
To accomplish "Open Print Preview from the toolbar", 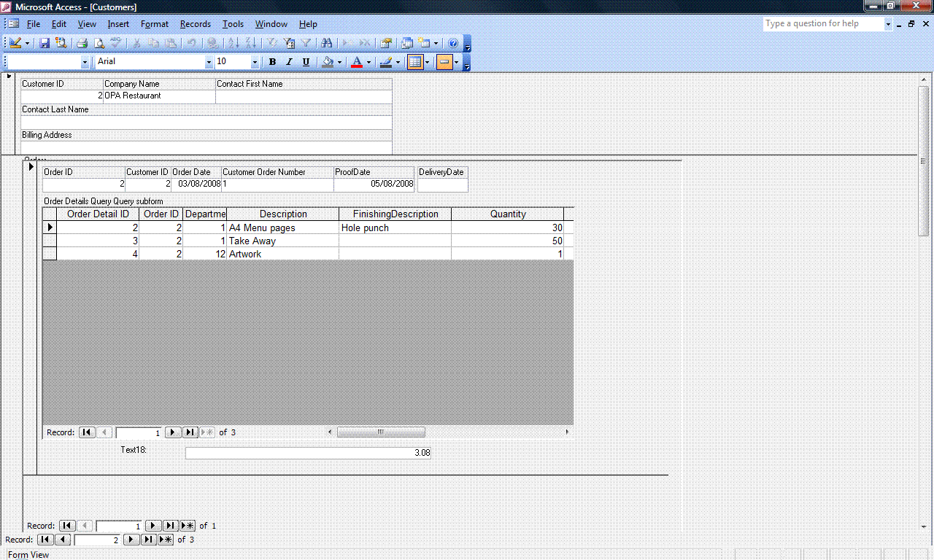I will click(99, 43).
